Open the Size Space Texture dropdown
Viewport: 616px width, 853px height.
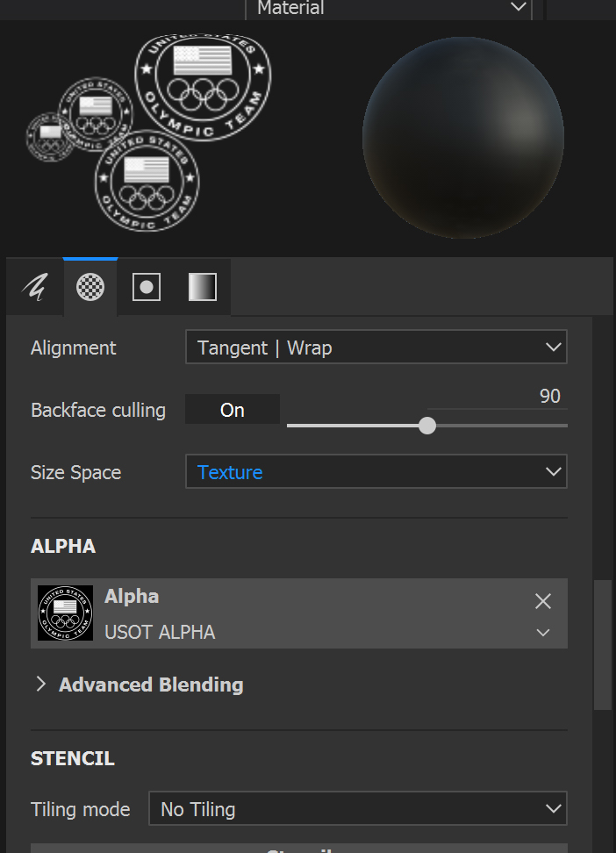pos(376,471)
